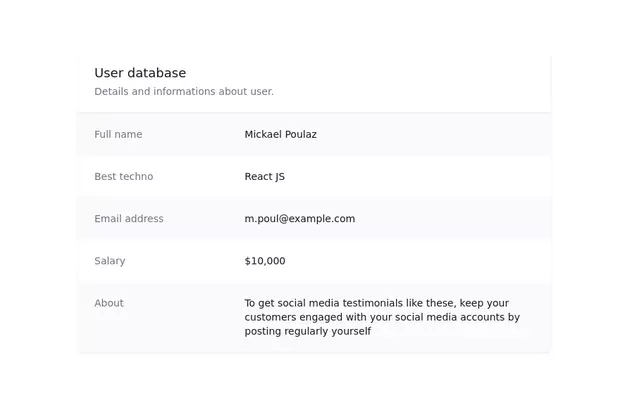
Task: Select the $10,000 salary value
Action: pyautogui.click(x=264, y=261)
